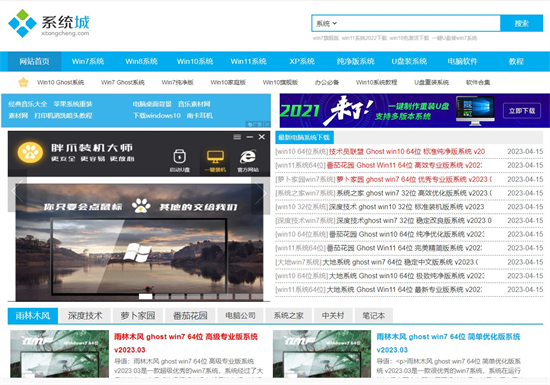This screenshot has height=385, width=550.
Task: Open 系统之家 ghost win7 32位 entry
Action: (414, 193)
